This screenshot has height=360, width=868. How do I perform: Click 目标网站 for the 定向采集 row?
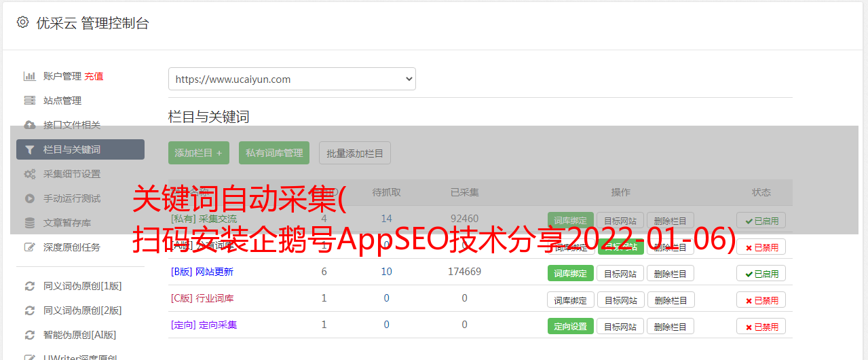click(620, 326)
